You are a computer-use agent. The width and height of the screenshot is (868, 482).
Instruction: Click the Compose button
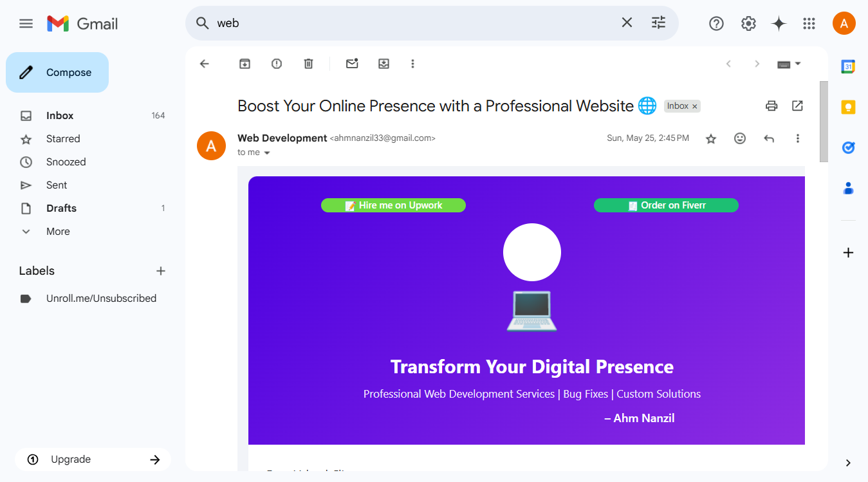click(x=57, y=73)
